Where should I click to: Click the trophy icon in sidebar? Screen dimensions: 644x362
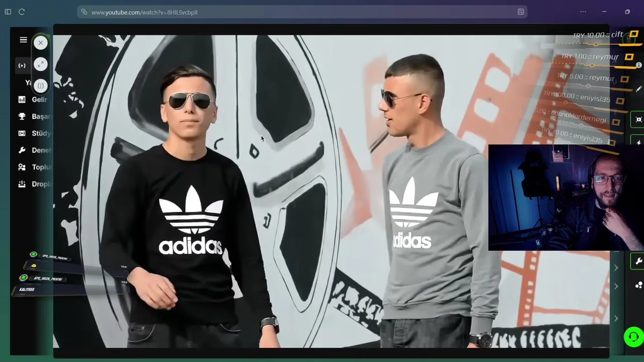tap(22, 116)
